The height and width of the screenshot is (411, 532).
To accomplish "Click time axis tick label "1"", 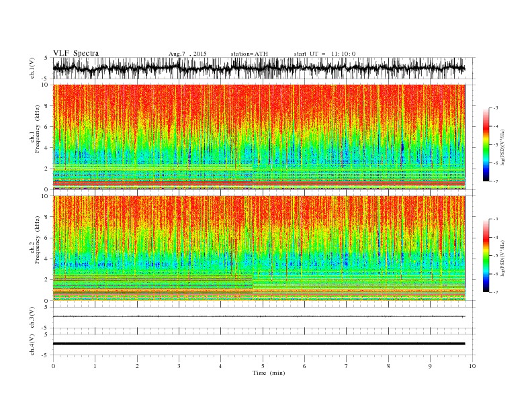I will pos(95,366).
